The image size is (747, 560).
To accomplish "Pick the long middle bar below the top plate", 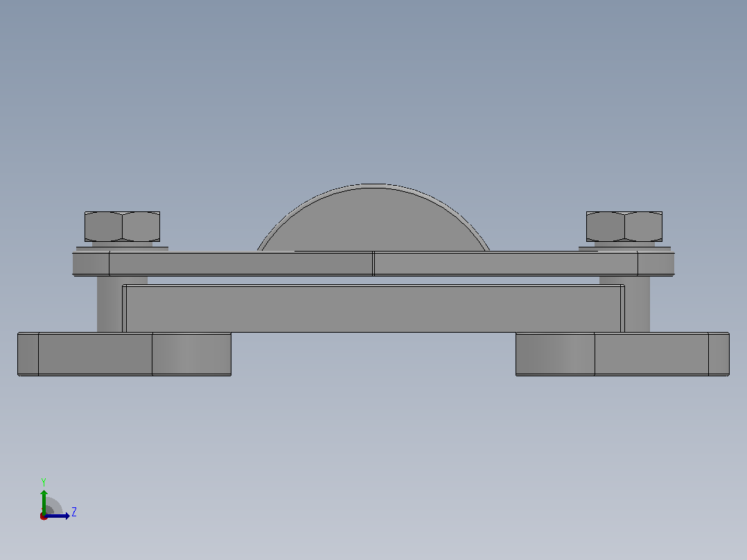I will pyautogui.click(x=373, y=308).
